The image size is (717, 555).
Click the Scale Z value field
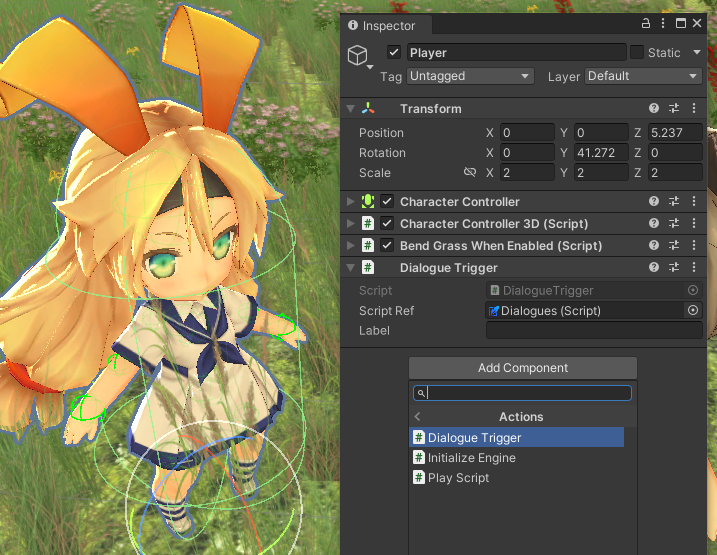tap(675, 173)
